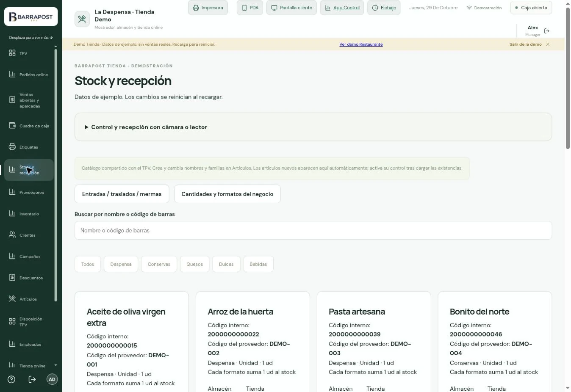
Task: Open Etiquetas printer icon in sidebar
Action: (12, 147)
